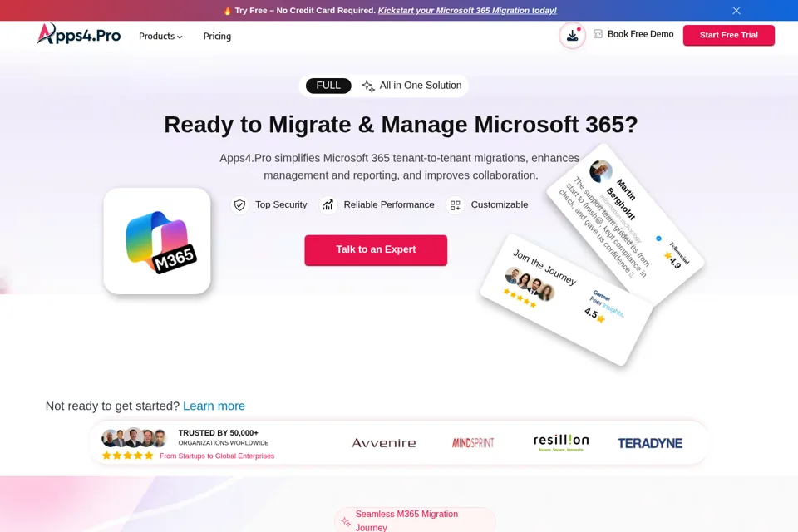Screen dimensions: 798x532
Task: Click the Mindsprint logo
Action: (x=473, y=443)
